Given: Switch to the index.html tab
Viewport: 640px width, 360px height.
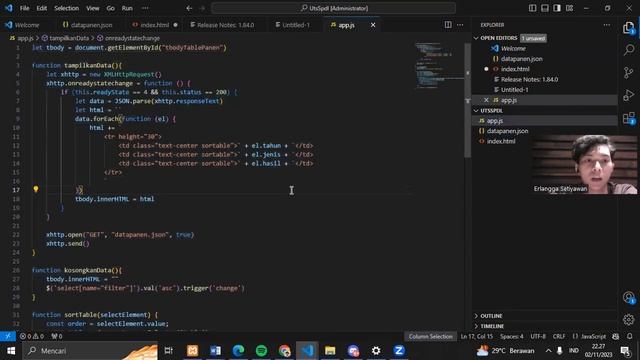Looking at the screenshot, I should [154, 25].
